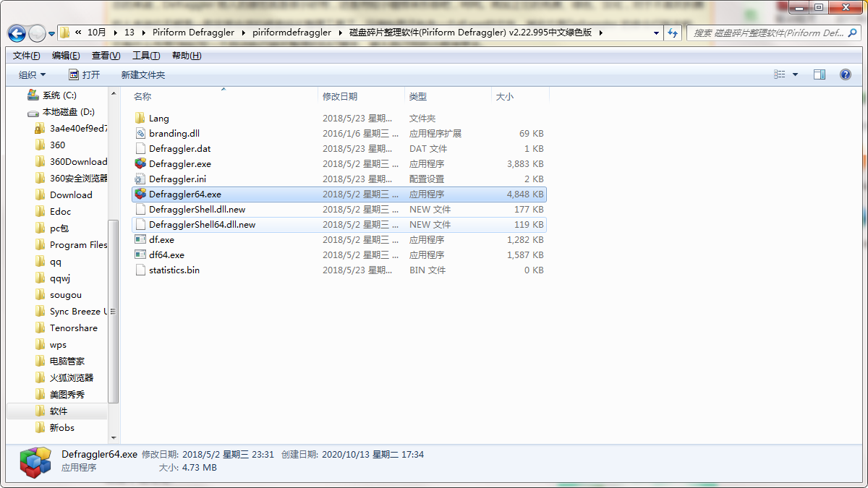Image resolution: width=868 pixels, height=488 pixels.
Task: Open the 文件(F) menu
Action: [27, 56]
